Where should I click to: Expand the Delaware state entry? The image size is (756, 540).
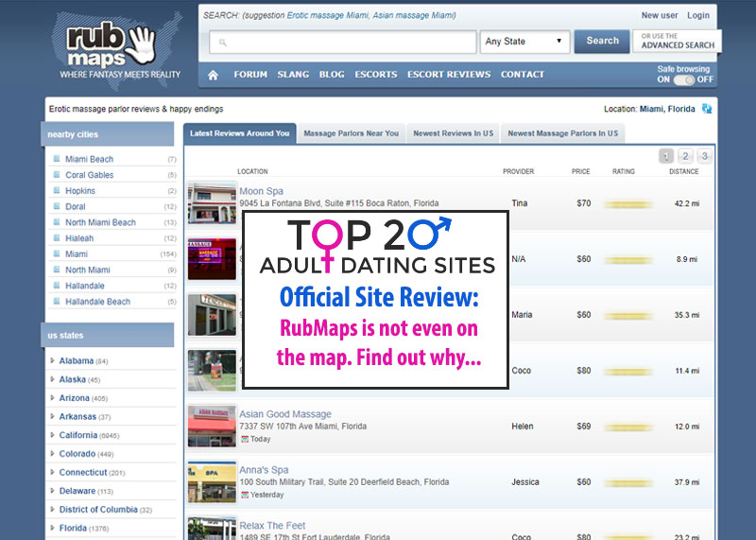click(53, 491)
